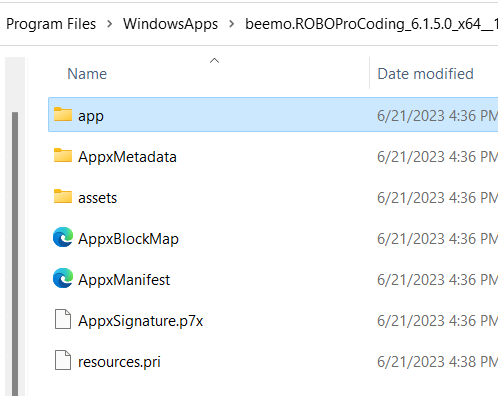
Task: Click the 4:38 PM date of resources.pri
Action: [x=437, y=362]
